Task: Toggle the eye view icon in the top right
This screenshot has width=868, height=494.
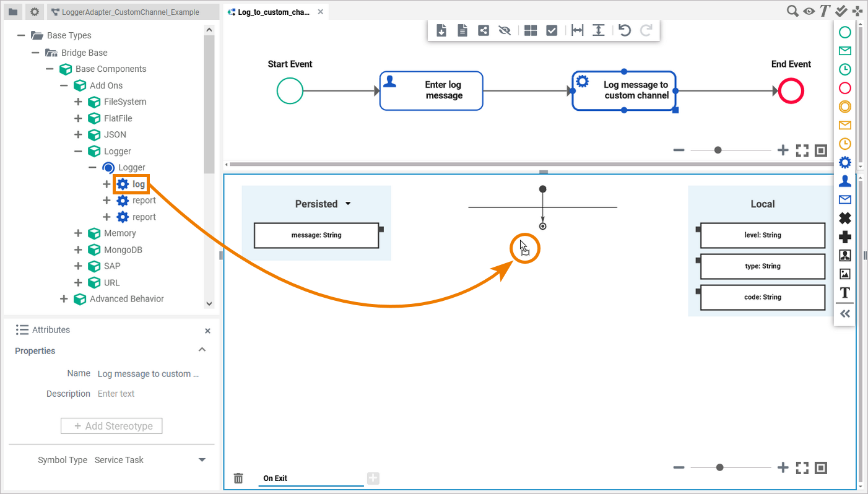Action: click(x=809, y=11)
